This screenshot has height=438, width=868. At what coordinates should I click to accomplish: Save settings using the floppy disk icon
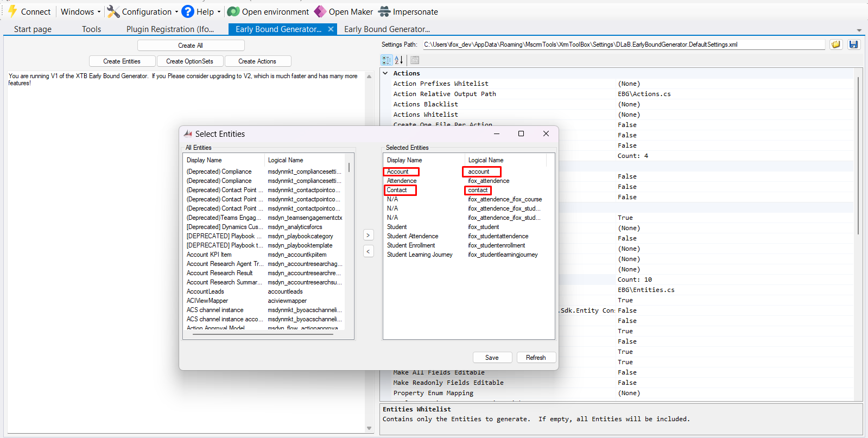tap(854, 45)
